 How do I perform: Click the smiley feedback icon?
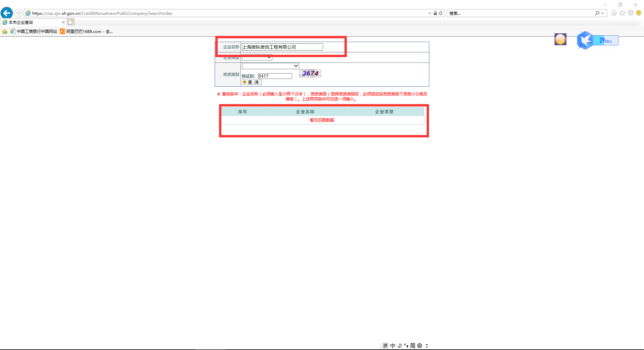639,13
